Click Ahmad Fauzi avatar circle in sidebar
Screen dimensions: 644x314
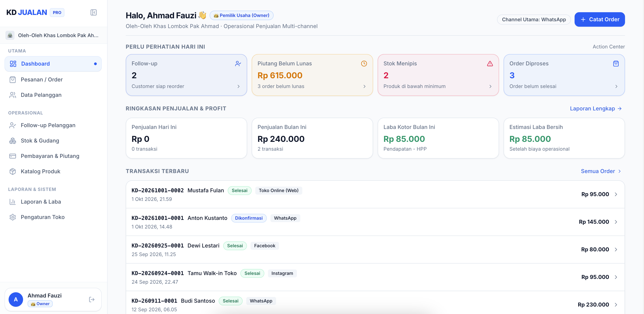pyautogui.click(x=16, y=300)
